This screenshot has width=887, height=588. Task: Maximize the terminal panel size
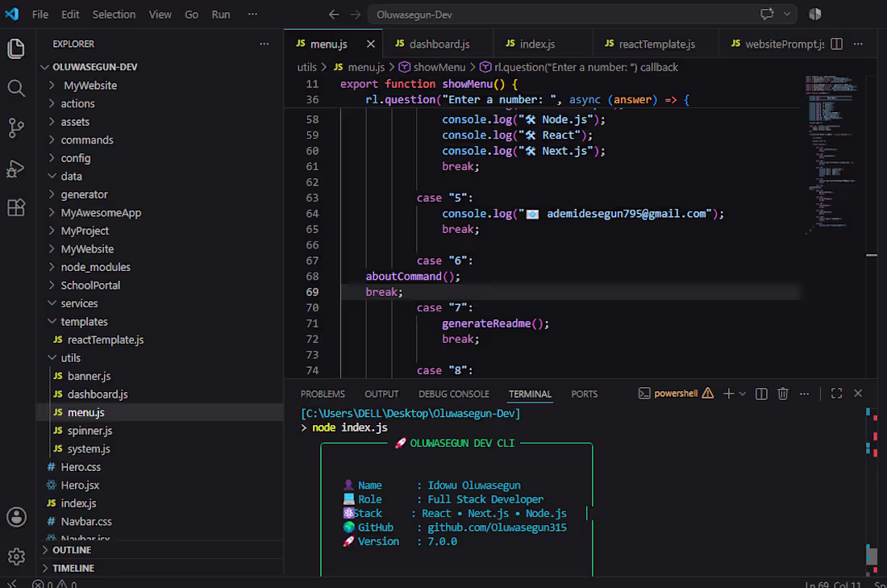pyautogui.click(x=837, y=394)
